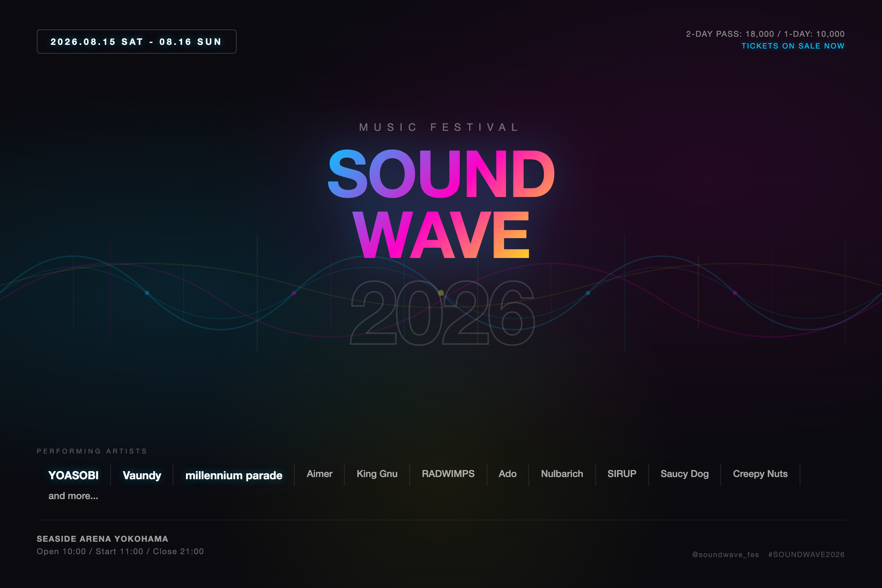Open the millennium parade artist entry
This screenshot has height=588, width=882.
234,475
